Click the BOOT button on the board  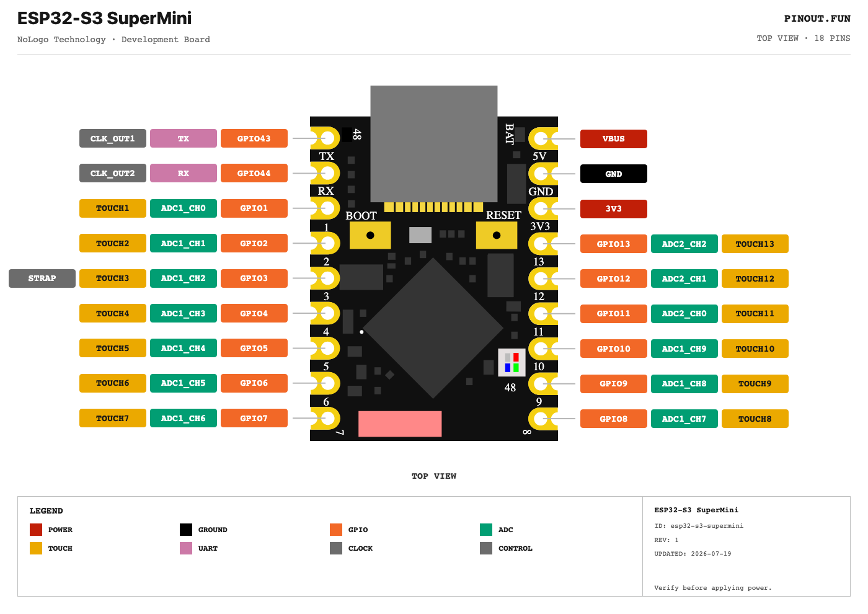370,235
